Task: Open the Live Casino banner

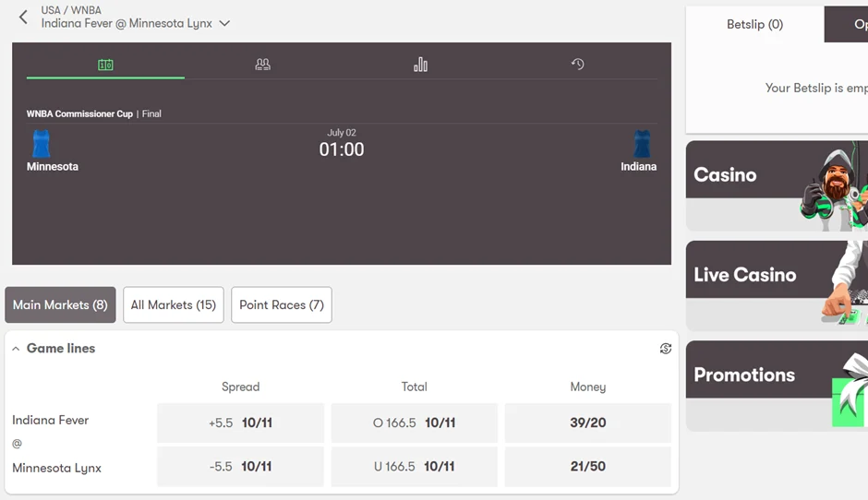Action: (x=777, y=285)
